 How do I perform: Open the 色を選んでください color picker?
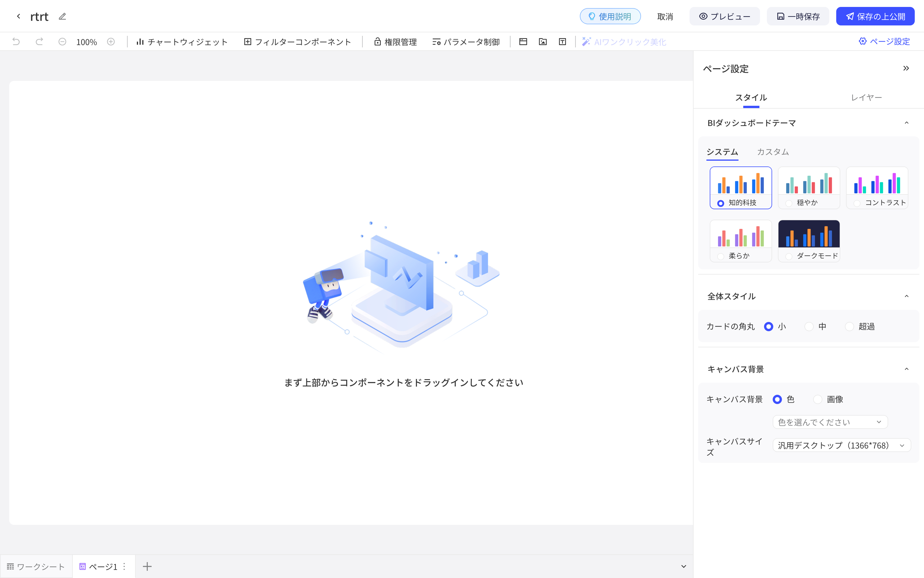pyautogui.click(x=830, y=422)
